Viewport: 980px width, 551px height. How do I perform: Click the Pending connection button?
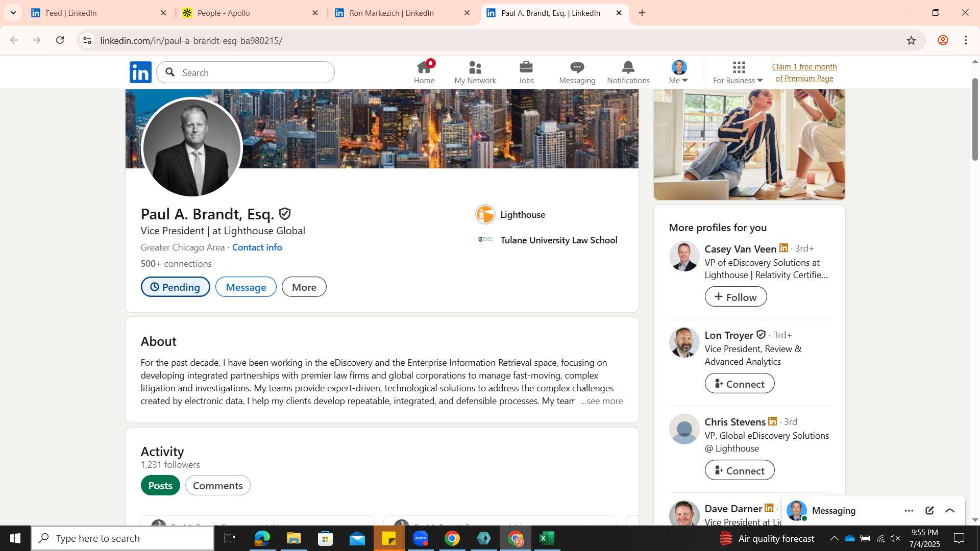coord(175,287)
